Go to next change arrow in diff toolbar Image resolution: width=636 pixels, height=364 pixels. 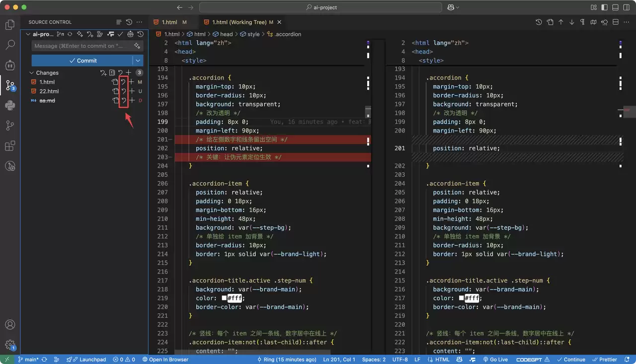coord(572,22)
